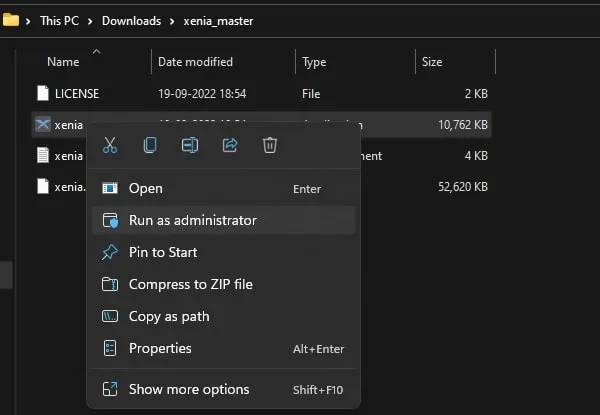Click the LICENSE type cell 'File'
The image size is (600, 415).
coord(311,94)
